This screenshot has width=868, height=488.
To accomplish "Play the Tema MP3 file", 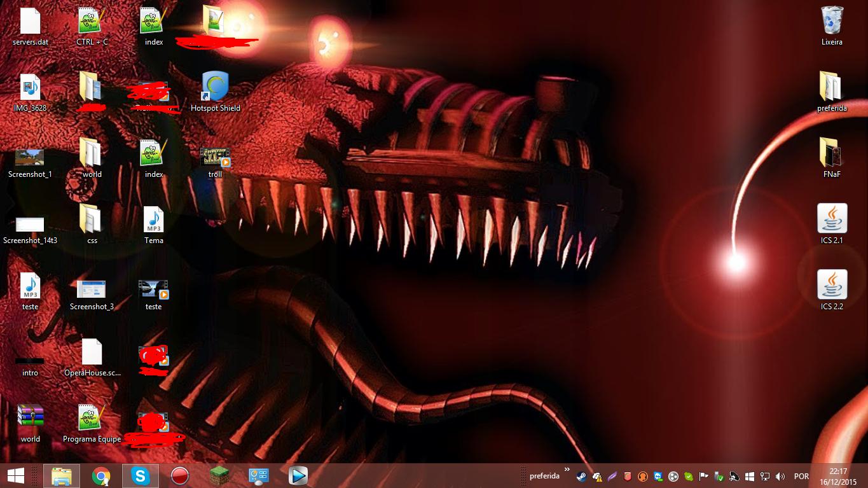I will [154, 224].
